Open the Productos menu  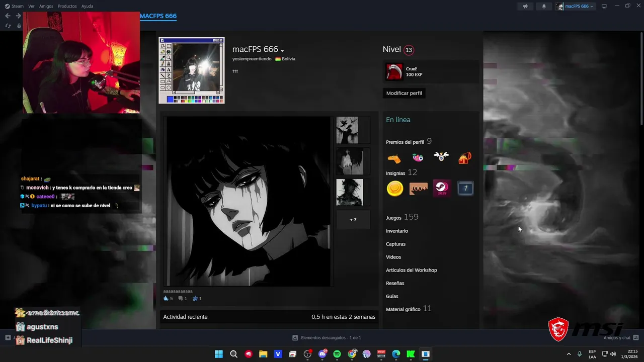(x=67, y=6)
